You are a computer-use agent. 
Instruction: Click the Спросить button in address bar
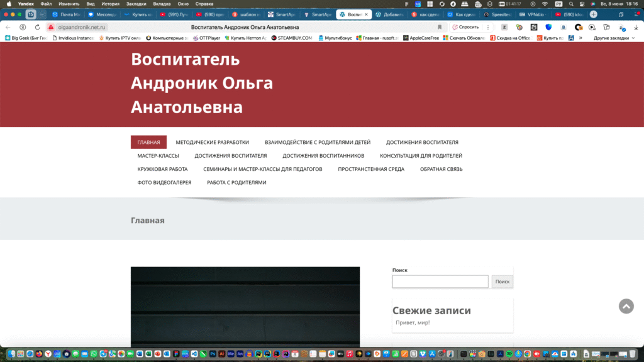(x=465, y=27)
